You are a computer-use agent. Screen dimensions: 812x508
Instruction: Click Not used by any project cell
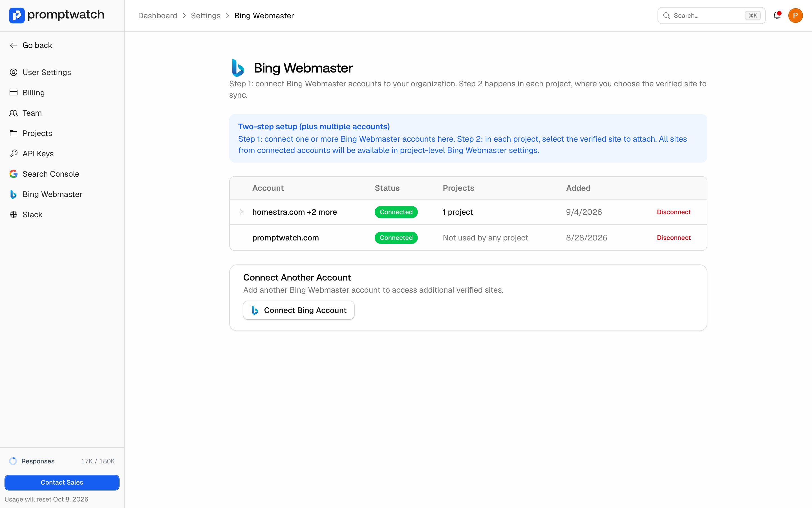click(x=485, y=238)
